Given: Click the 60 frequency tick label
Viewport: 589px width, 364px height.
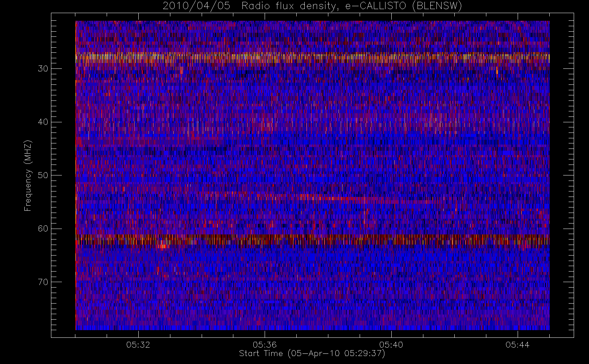Looking at the screenshot, I should 43,229.
